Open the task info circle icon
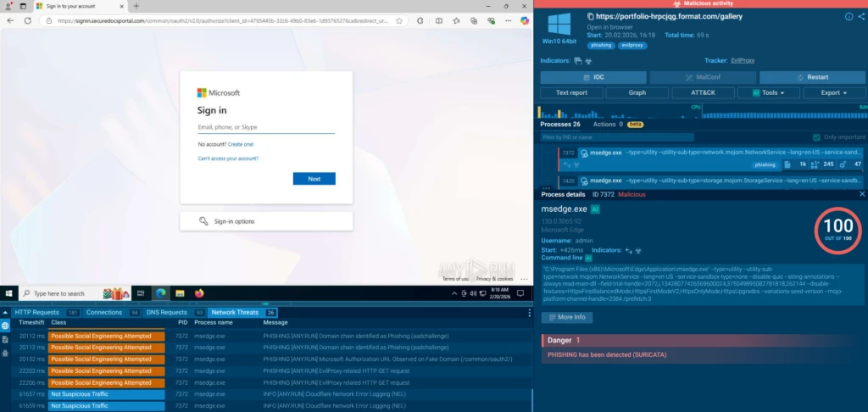This screenshot has width=868, height=412. click(849, 16)
